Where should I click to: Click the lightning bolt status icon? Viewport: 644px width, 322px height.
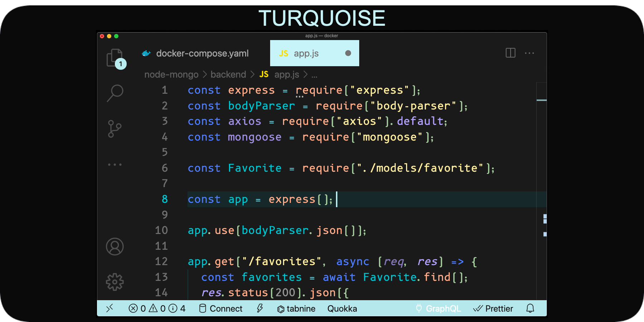tap(260, 308)
